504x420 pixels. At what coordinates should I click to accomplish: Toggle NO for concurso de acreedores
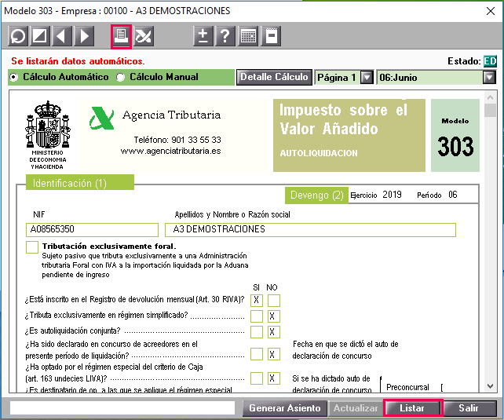pyautogui.click(x=273, y=354)
